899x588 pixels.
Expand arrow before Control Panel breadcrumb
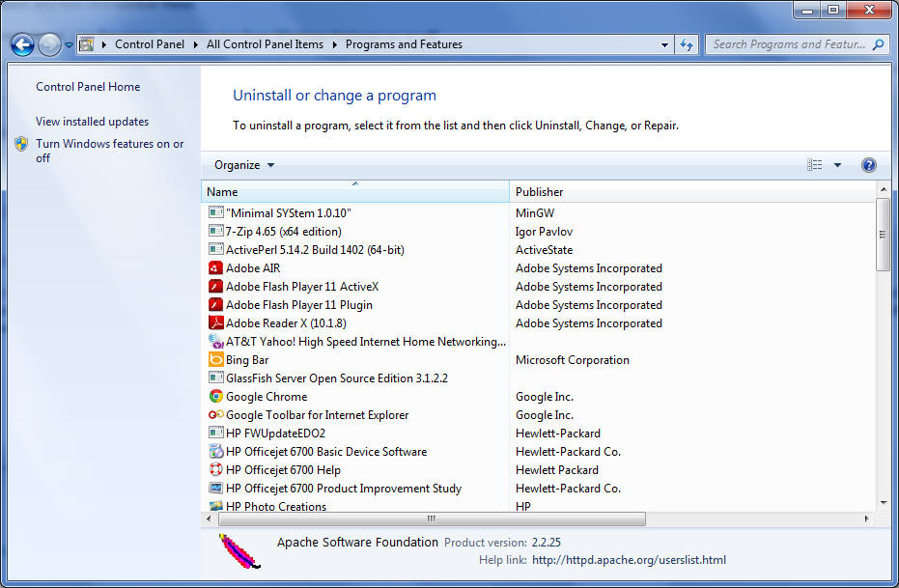tap(104, 44)
